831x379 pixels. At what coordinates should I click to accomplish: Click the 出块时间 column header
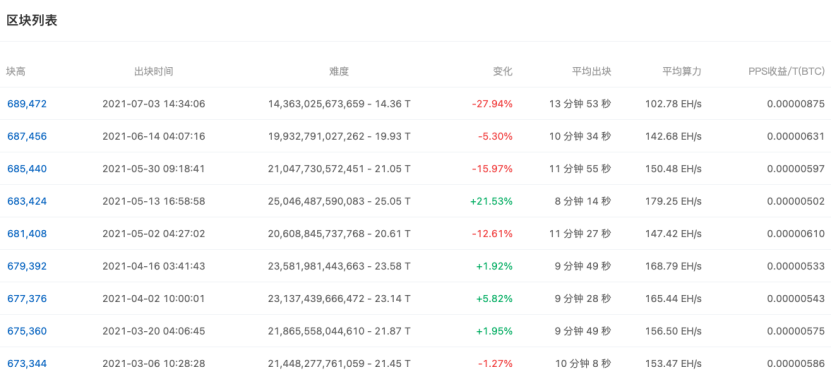point(154,72)
